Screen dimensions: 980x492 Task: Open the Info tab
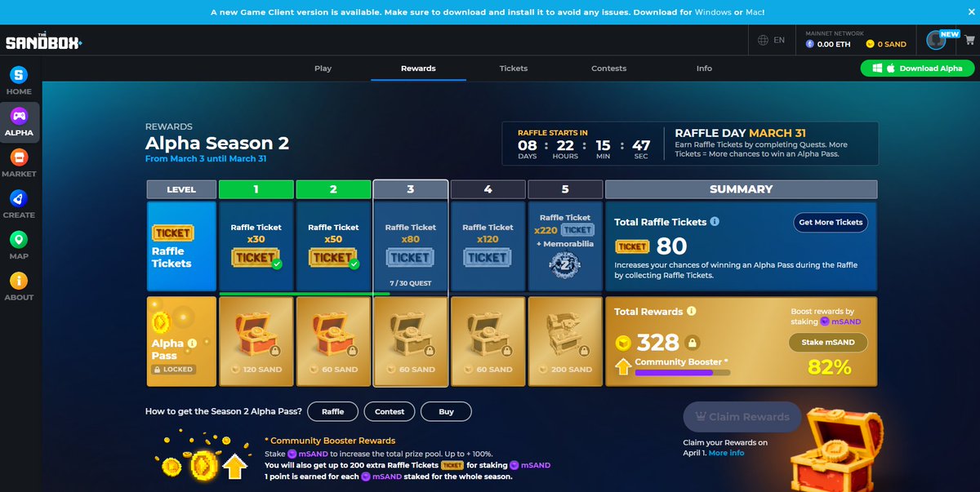pyautogui.click(x=704, y=69)
